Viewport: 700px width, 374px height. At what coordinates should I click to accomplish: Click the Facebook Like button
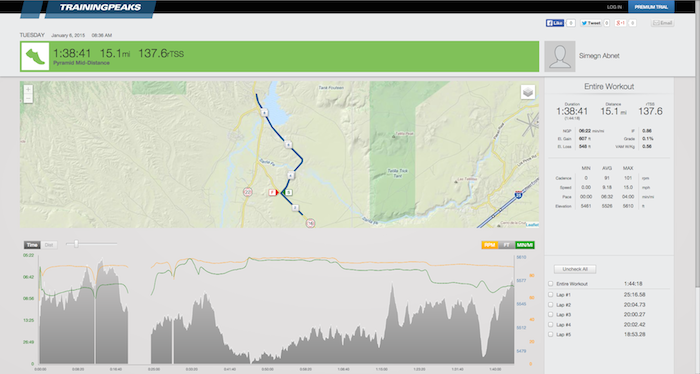coord(555,23)
